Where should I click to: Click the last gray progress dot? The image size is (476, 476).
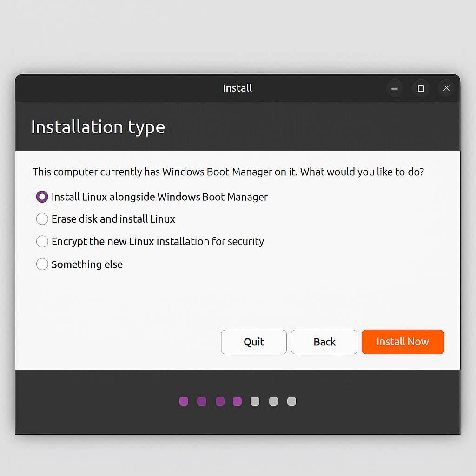click(x=291, y=401)
